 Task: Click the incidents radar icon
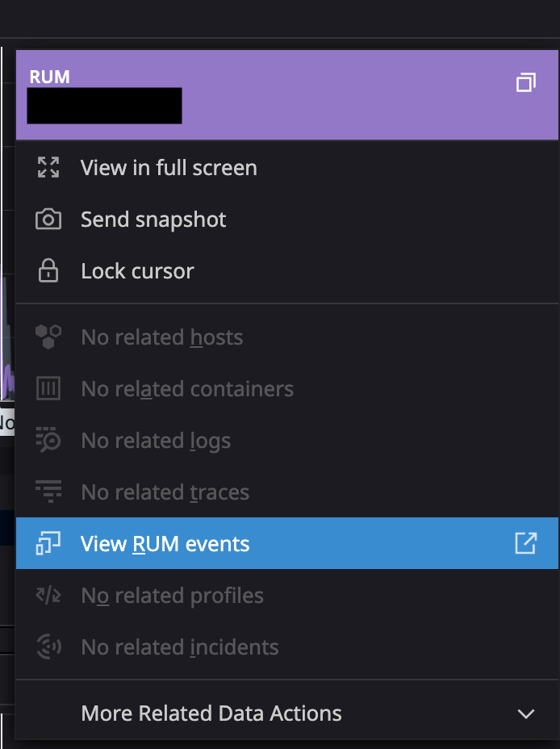(48, 647)
